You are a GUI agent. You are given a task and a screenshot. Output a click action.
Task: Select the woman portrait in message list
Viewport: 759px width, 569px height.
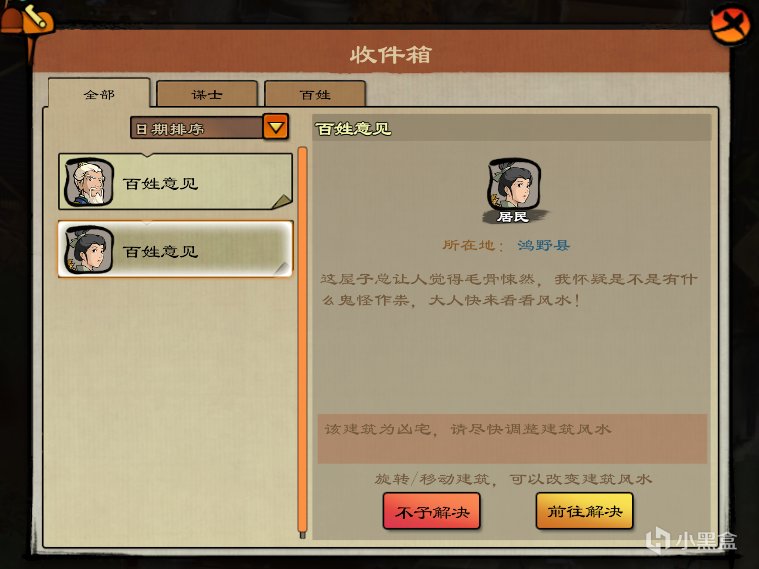89,250
